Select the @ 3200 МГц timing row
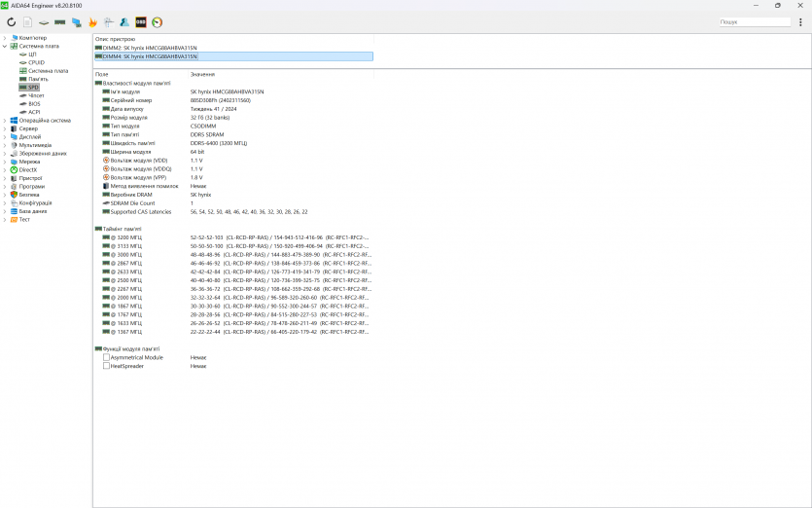The image size is (812, 508). (125, 237)
